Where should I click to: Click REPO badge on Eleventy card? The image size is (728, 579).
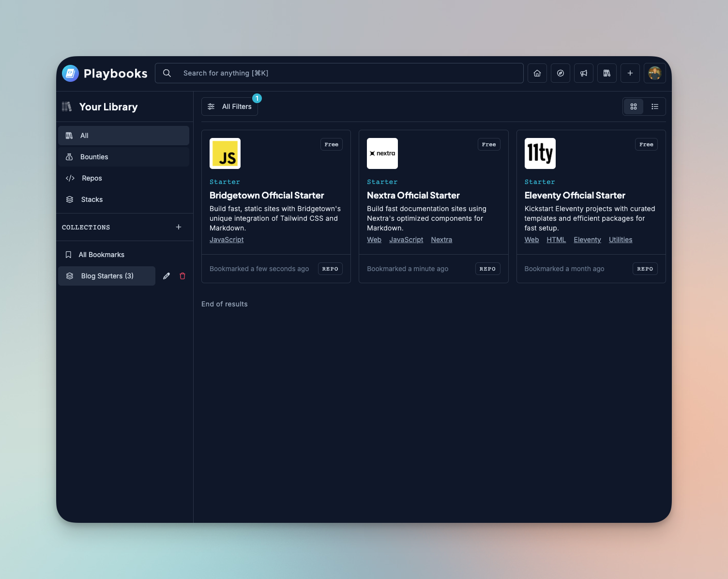[645, 269]
